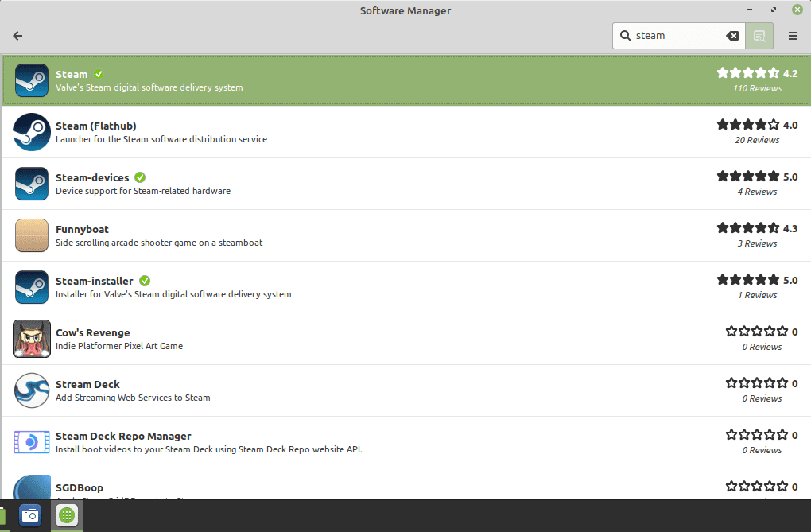
Task: Click "Device support for Steam-related hardware" text
Action: coord(143,192)
